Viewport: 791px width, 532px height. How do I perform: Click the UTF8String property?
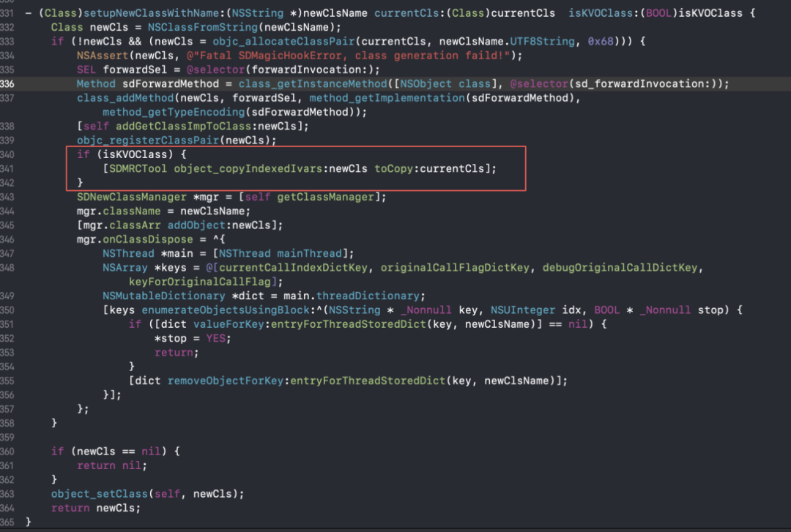coord(542,42)
